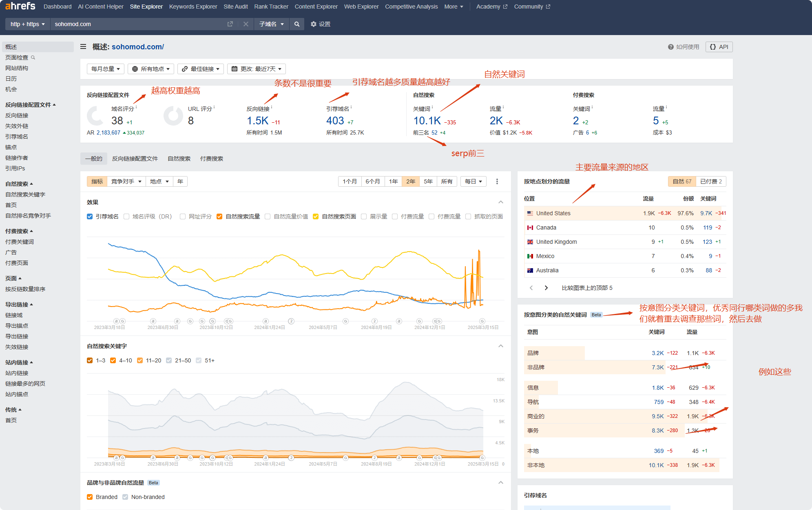This screenshot has height=510, width=812.
Task: Click the sohomod.com domain input field
Action: pos(139,24)
